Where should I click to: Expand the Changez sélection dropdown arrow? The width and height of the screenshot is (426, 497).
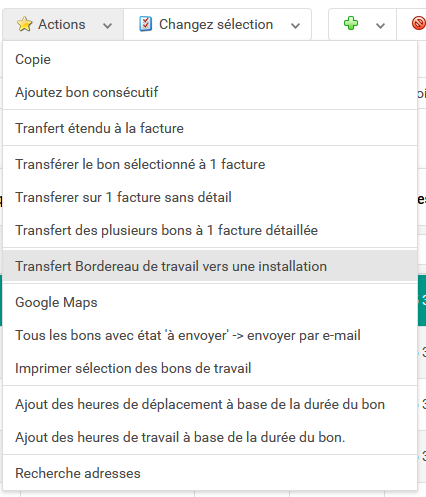tap(295, 26)
